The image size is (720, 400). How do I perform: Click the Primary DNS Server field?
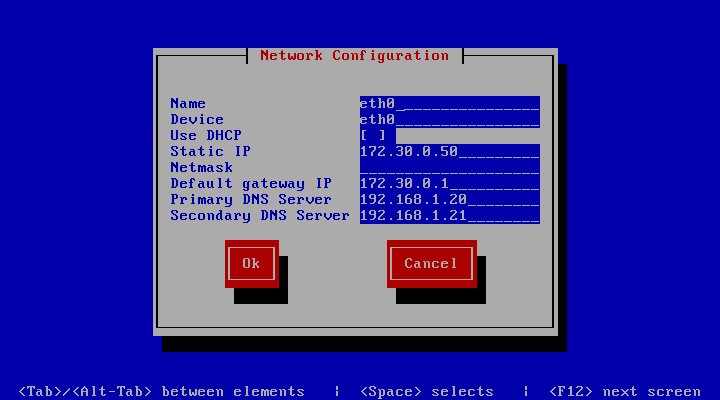click(450, 200)
